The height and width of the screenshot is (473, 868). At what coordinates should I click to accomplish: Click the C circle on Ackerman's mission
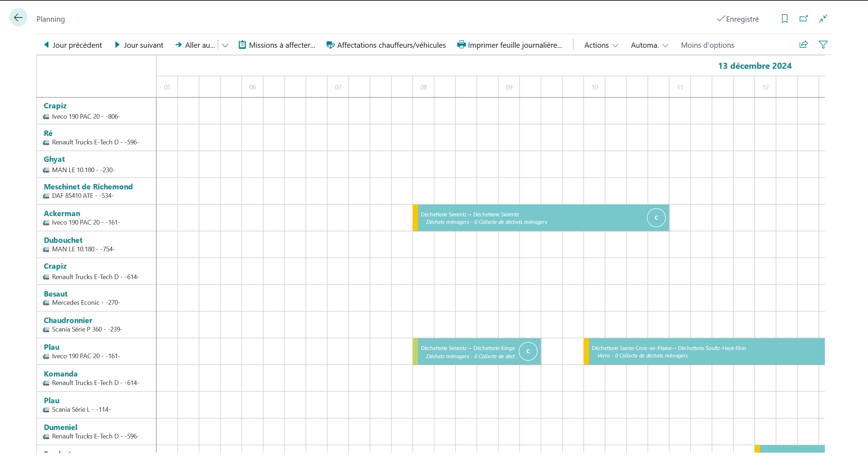(656, 218)
